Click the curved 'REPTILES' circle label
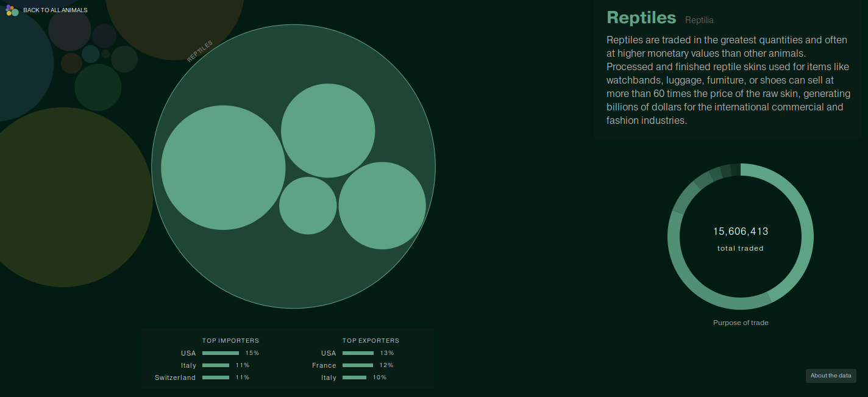The image size is (868, 397). 200,51
